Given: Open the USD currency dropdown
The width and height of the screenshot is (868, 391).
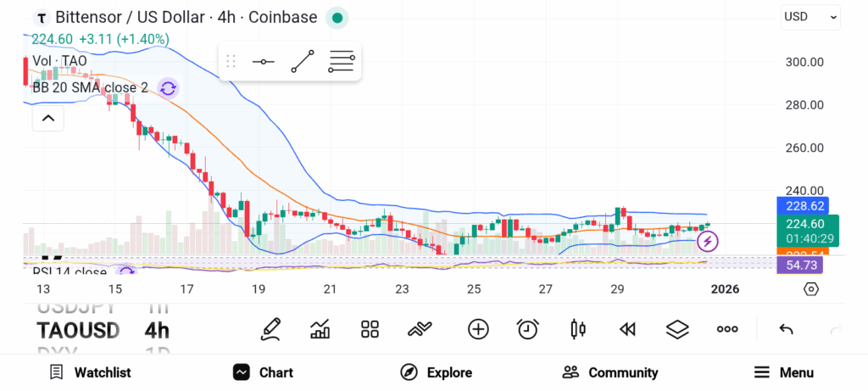Looking at the screenshot, I should 810,16.
